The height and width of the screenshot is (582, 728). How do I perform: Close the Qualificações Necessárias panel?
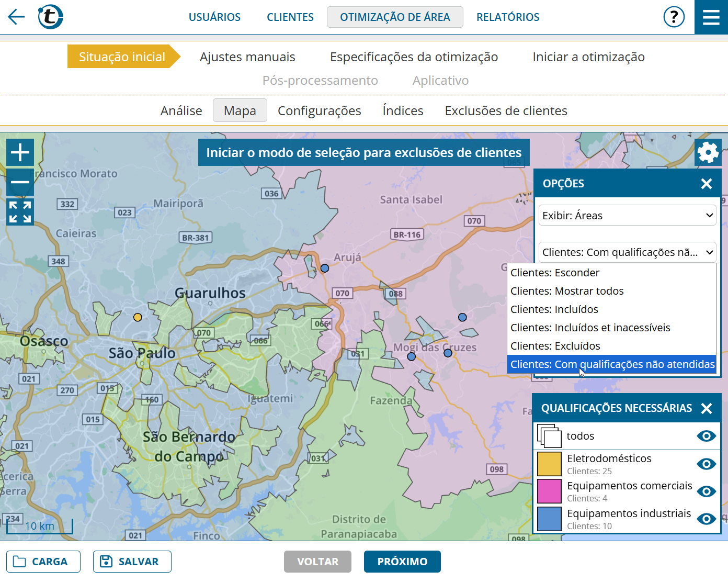coord(706,408)
